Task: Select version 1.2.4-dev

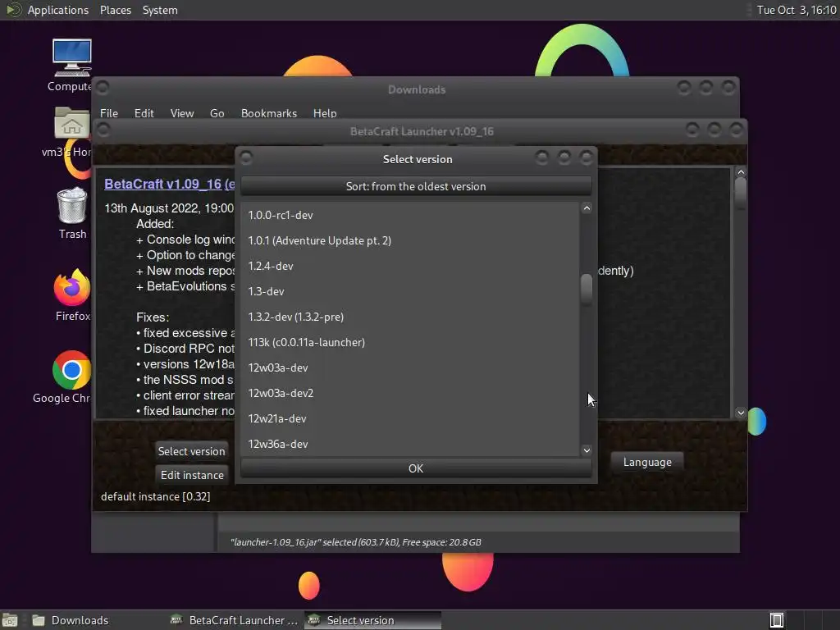Action: point(410,266)
